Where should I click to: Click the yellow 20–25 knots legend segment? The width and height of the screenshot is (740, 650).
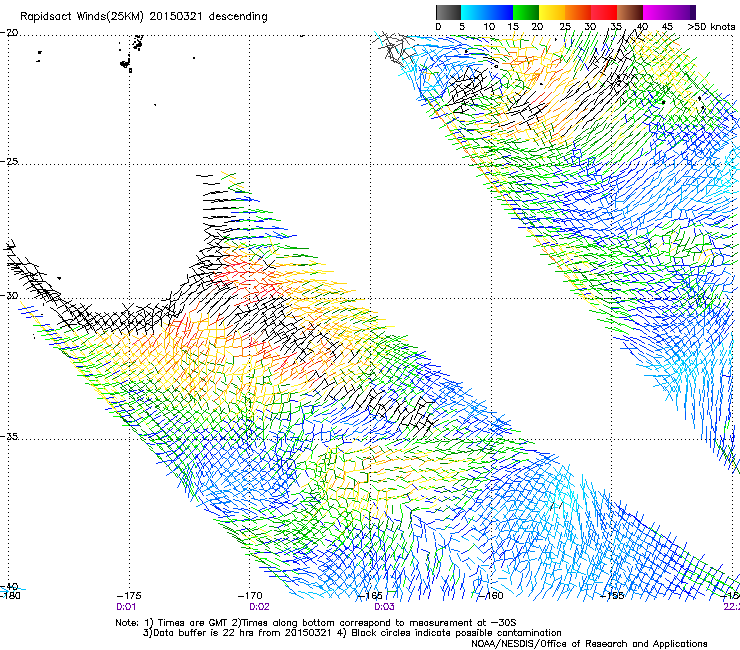(x=552, y=12)
